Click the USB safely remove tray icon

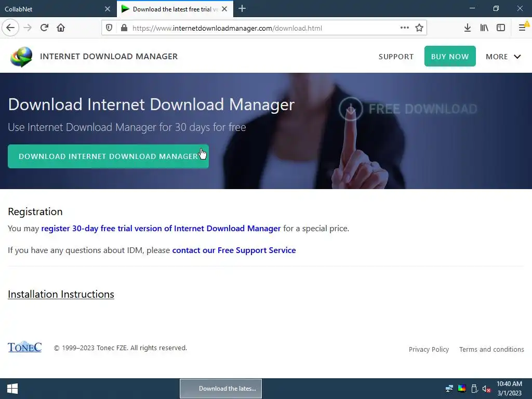click(475, 389)
